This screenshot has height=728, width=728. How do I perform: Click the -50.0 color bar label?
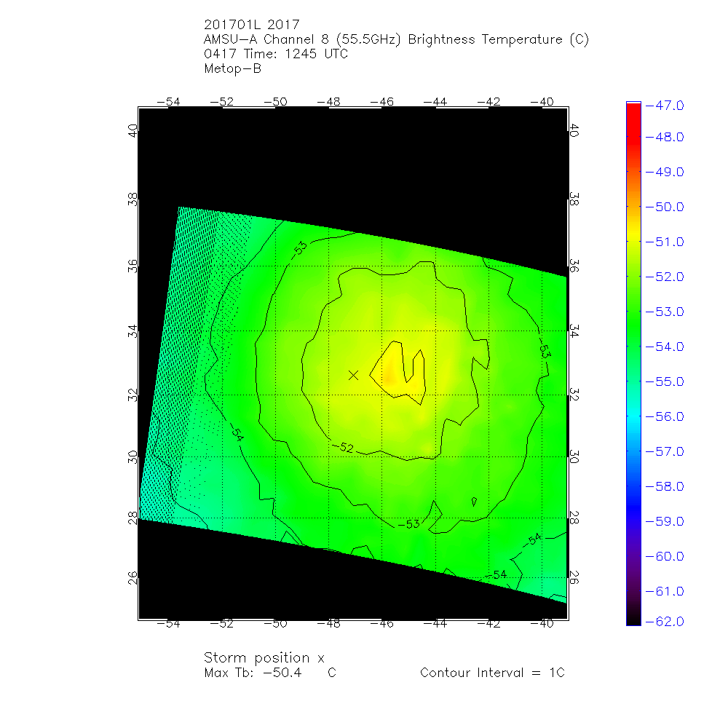click(665, 207)
